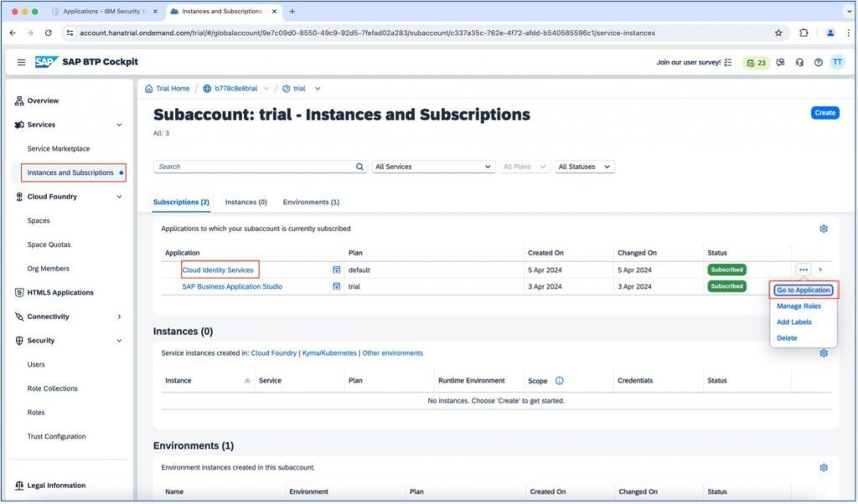858x504 pixels.
Task: Click the browser address bar URL
Action: tap(367, 33)
